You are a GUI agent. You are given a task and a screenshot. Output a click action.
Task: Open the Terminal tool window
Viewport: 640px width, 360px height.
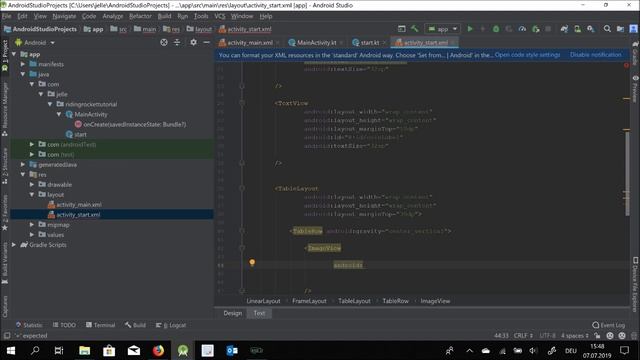tap(100, 325)
